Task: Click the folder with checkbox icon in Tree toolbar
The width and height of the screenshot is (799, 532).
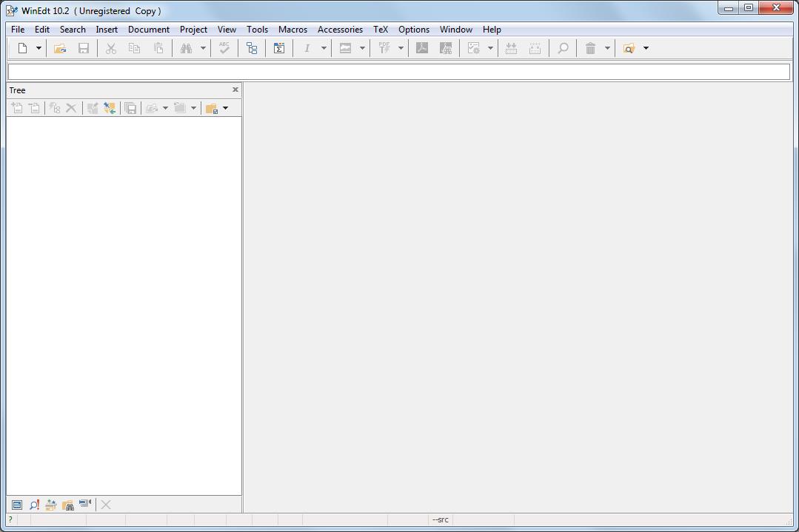Action: pyautogui.click(x=212, y=108)
